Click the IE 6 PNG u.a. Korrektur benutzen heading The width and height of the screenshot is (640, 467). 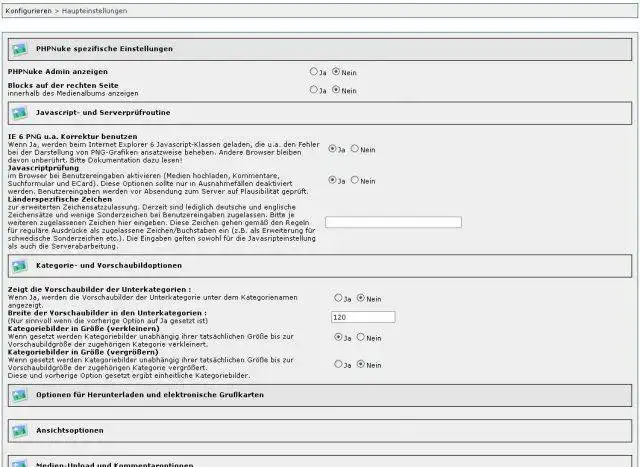tap(73, 136)
